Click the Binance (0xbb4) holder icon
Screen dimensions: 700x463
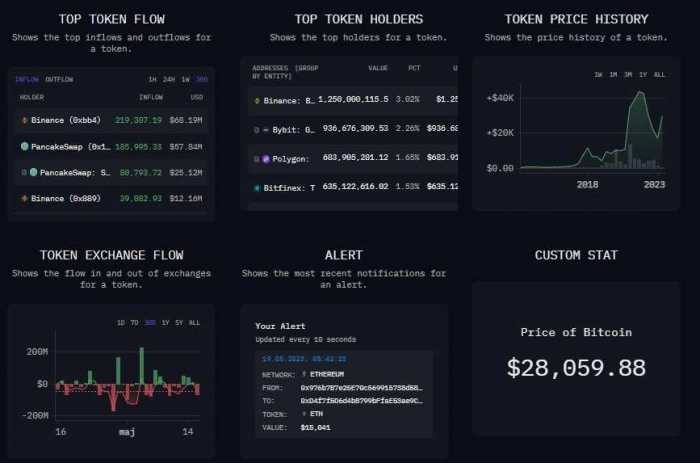pos(24,120)
